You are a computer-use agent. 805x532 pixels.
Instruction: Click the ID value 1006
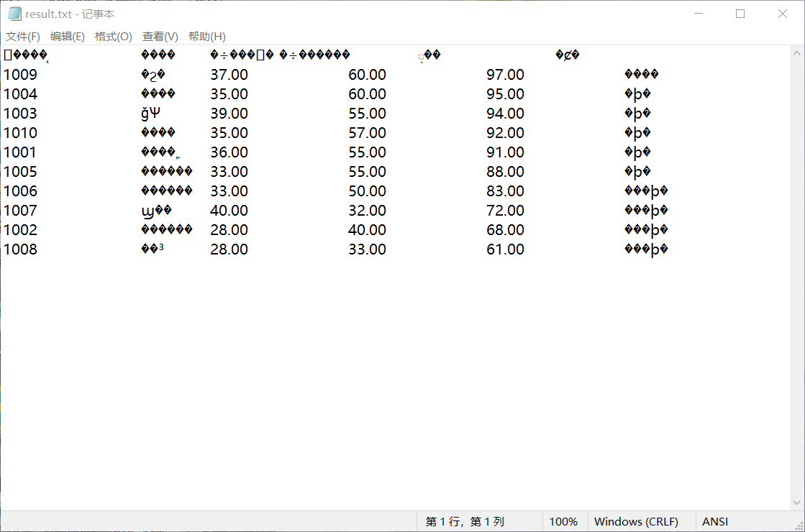click(21, 191)
